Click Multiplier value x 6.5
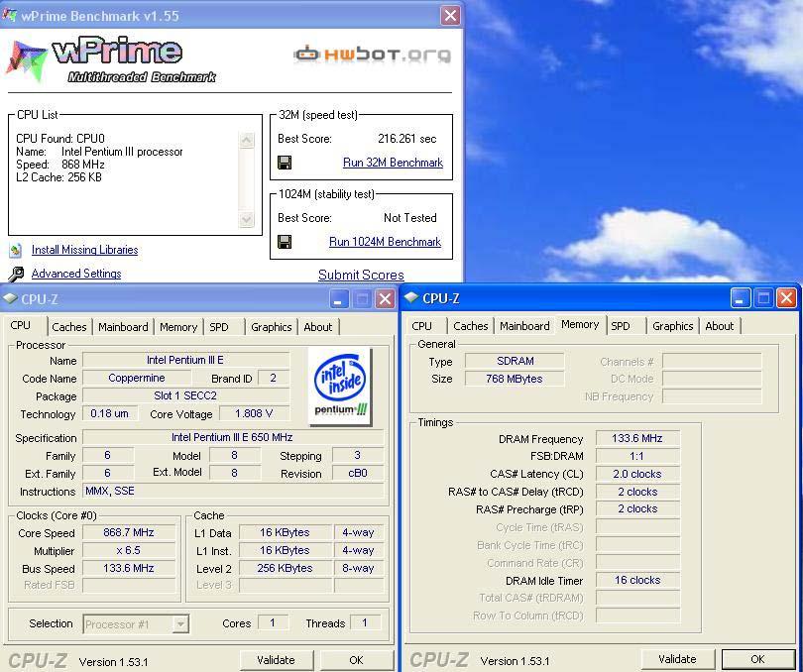The image size is (803, 672). (129, 551)
